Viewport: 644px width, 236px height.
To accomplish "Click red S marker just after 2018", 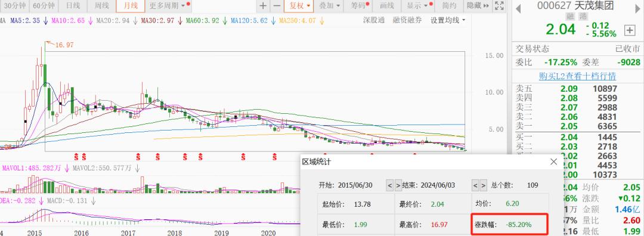I will [185, 156].
